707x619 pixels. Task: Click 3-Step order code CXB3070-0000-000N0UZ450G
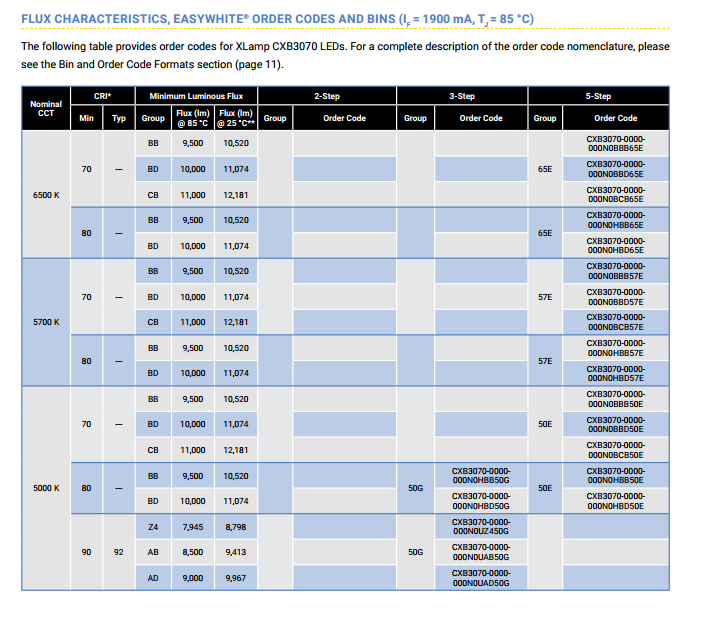(x=481, y=527)
